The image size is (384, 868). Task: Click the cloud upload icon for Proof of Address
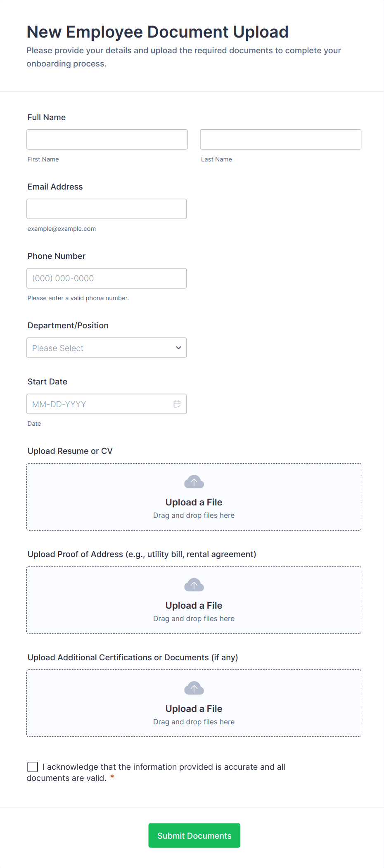coord(194,585)
